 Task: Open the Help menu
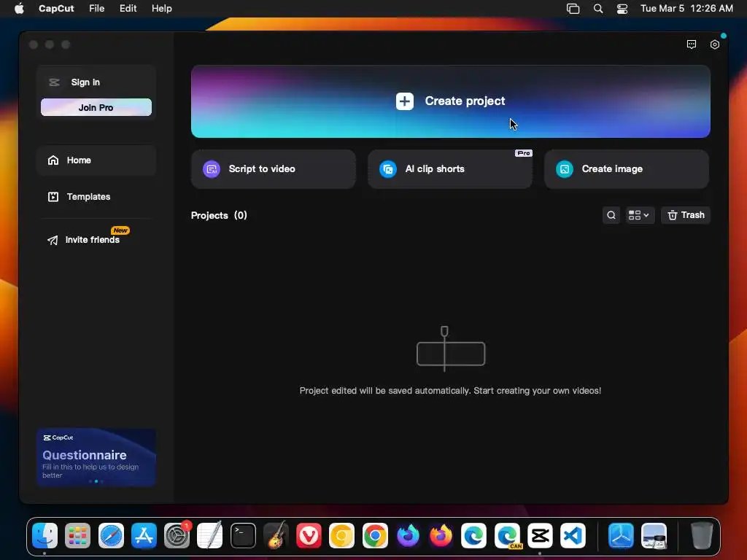[x=161, y=9]
